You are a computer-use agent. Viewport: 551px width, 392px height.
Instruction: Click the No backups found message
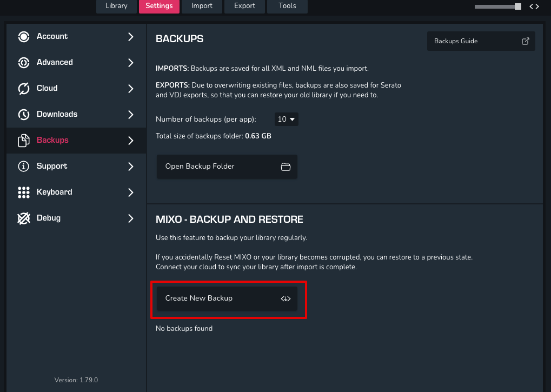tap(184, 328)
